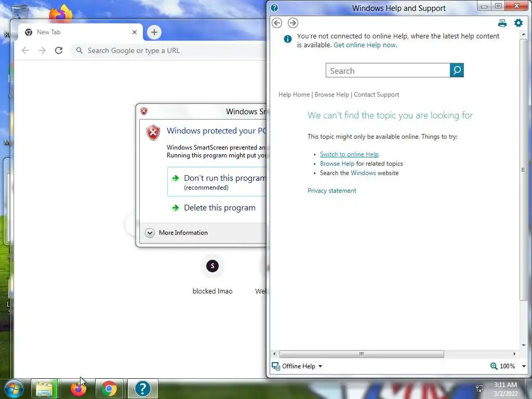Screen dimensions: 532x399
Task: Open Browse Help for related topics link
Action: (337, 164)
